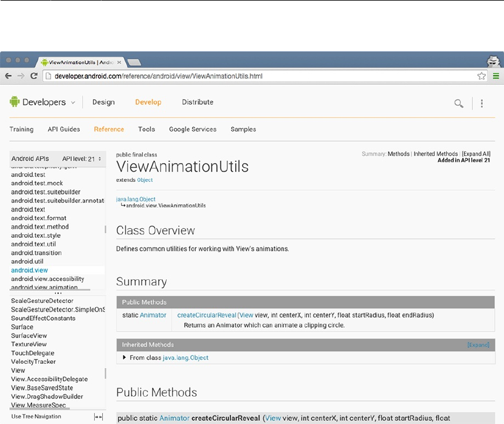Select android.text.util package
Image resolution: width=504 pixels, height=424 pixels.
[x=33, y=244]
